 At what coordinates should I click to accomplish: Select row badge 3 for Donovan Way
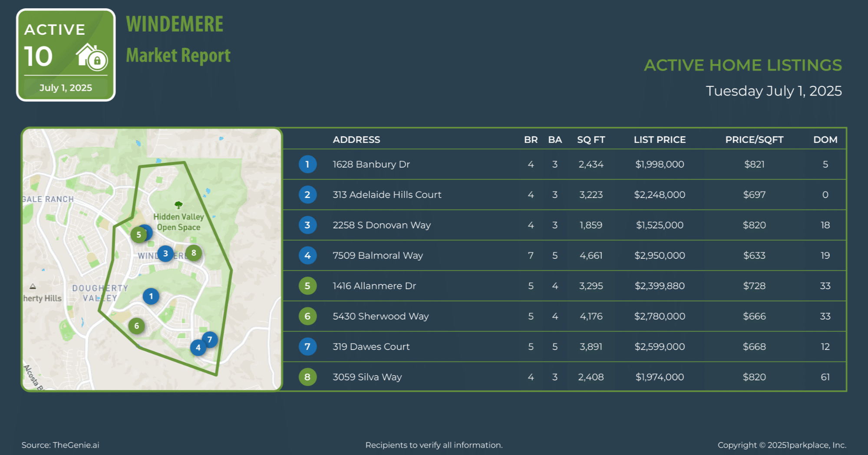pyautogui.click(x=307, y=225)
